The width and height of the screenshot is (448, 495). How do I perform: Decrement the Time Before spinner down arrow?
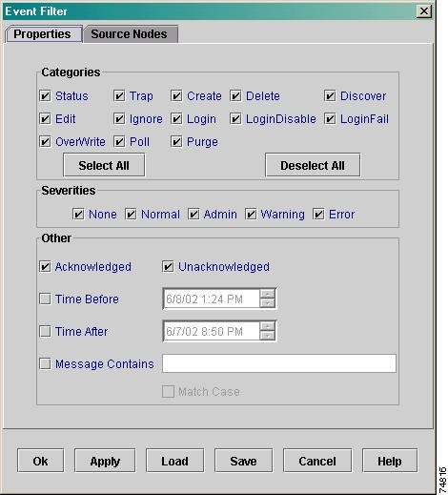pos(267,303)
